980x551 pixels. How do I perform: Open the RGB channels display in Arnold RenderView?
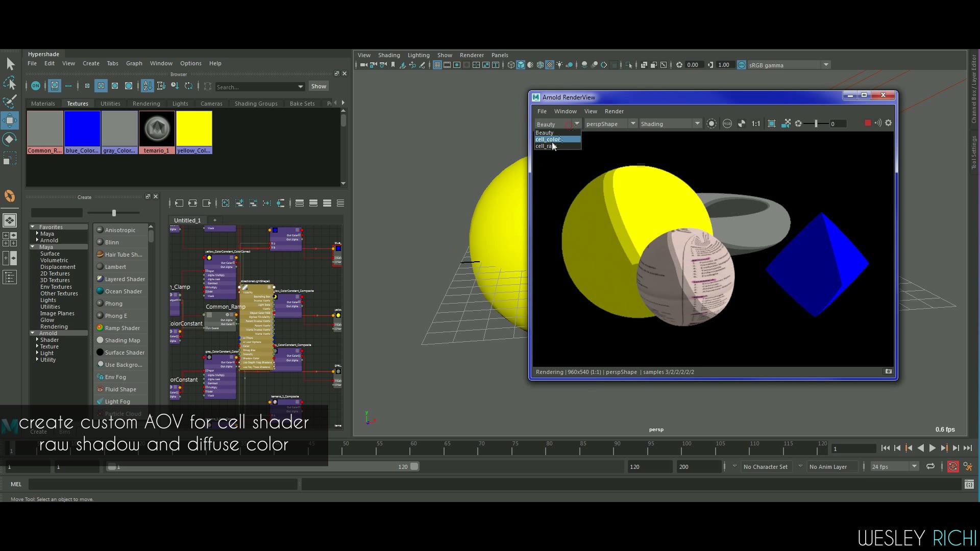tap(727, 123)
